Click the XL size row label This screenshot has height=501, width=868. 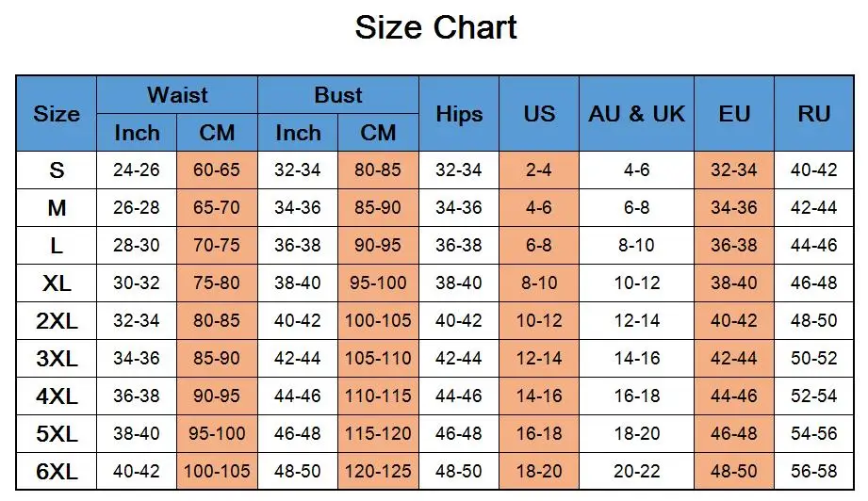57,283
